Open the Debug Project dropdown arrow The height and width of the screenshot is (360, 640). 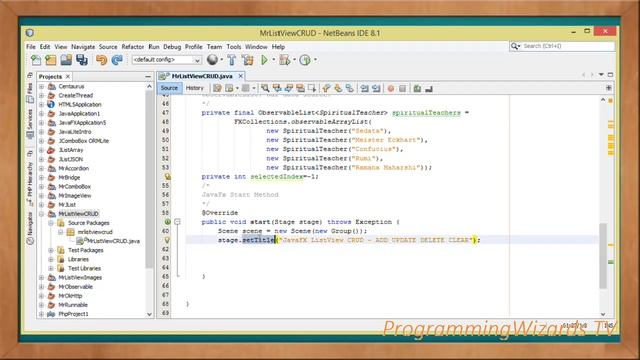point(294,60)
